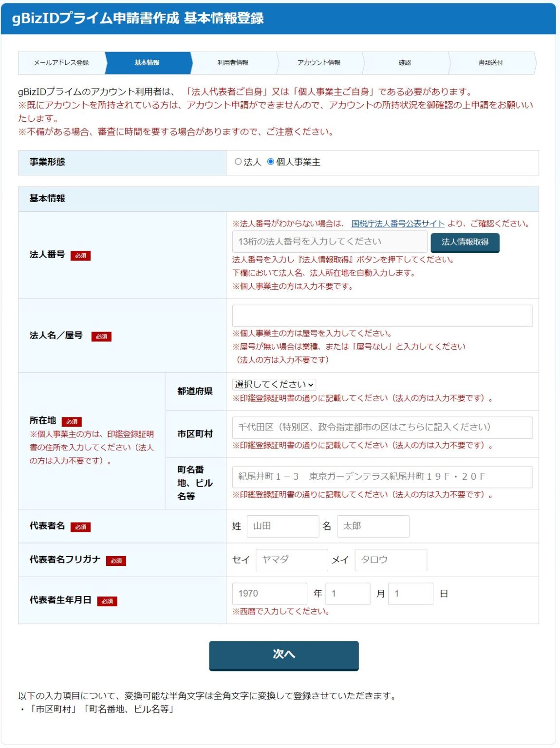560x748 pixels.
Task: Select the 法人 radio button
Action: 238,163
